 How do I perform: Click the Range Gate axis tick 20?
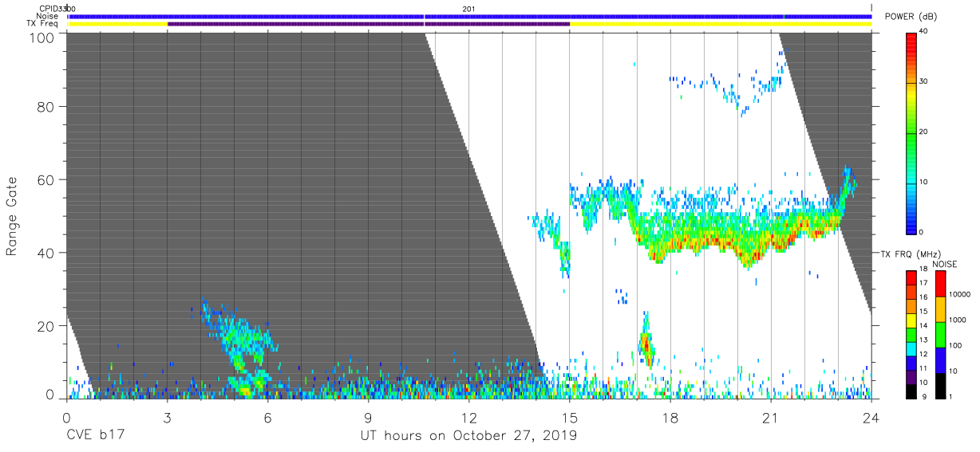point(45,326)
